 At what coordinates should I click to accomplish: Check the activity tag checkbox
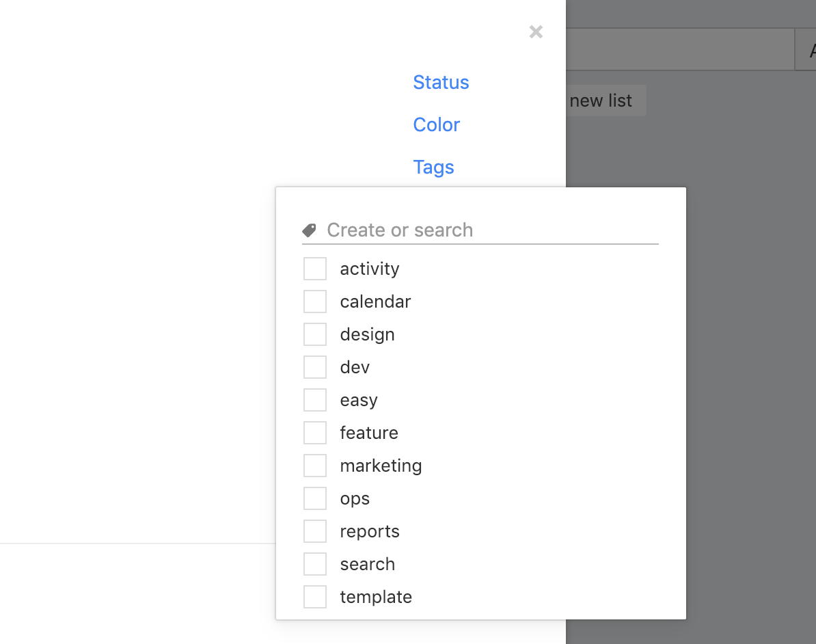[315, 269]
